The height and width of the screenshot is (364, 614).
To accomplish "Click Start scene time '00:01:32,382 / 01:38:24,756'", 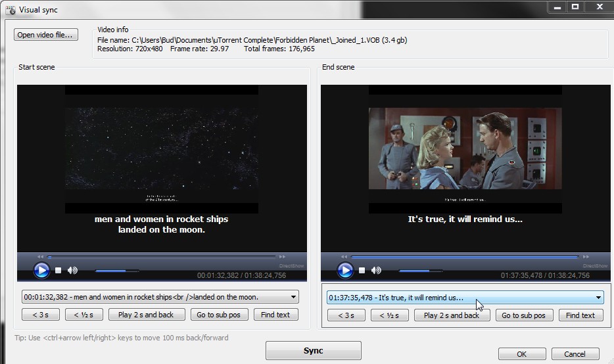I will coord(242,275).
